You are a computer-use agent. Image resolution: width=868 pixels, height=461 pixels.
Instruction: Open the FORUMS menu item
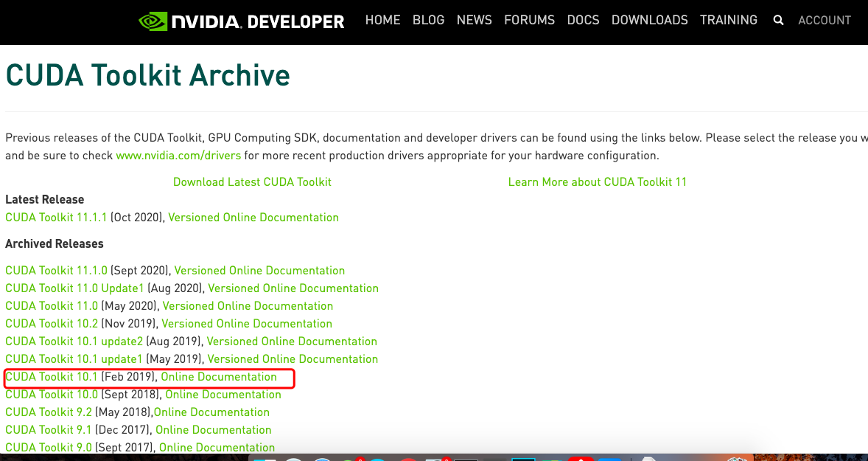[529, 20]
